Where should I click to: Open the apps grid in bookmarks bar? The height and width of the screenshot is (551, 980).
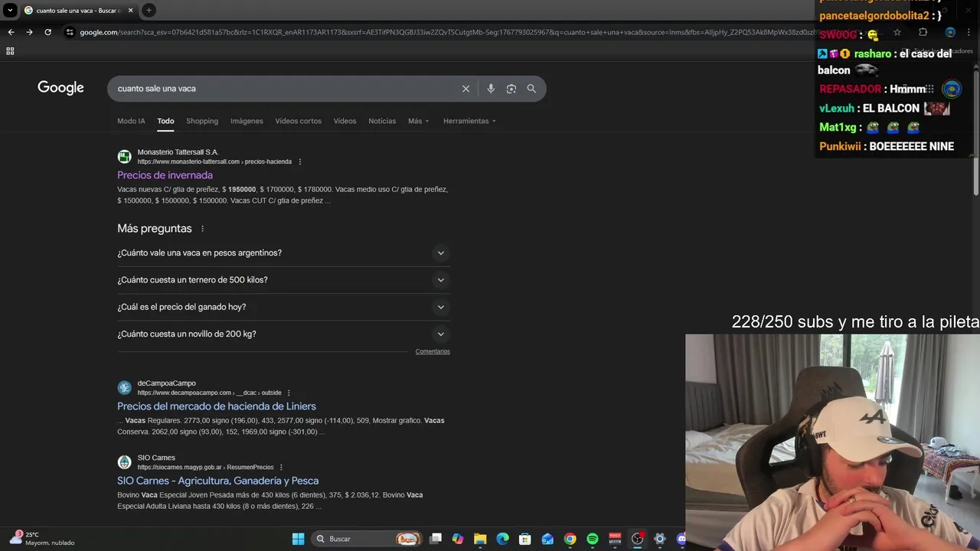tap(10, 51)
